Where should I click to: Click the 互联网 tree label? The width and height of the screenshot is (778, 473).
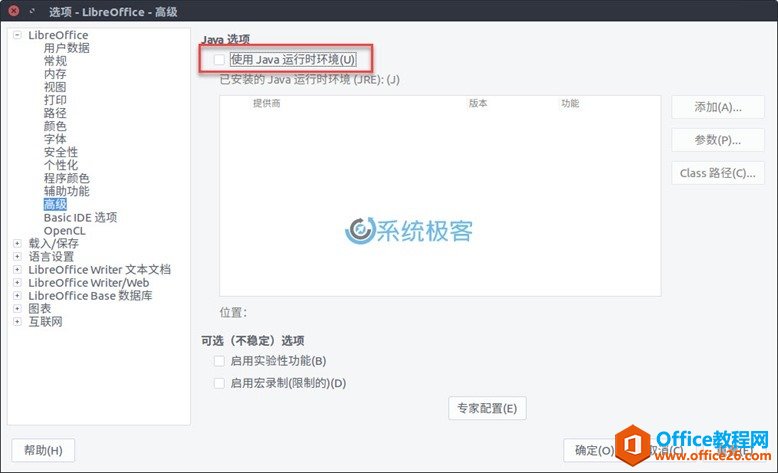pyautogui.click(x=46, y=322)
